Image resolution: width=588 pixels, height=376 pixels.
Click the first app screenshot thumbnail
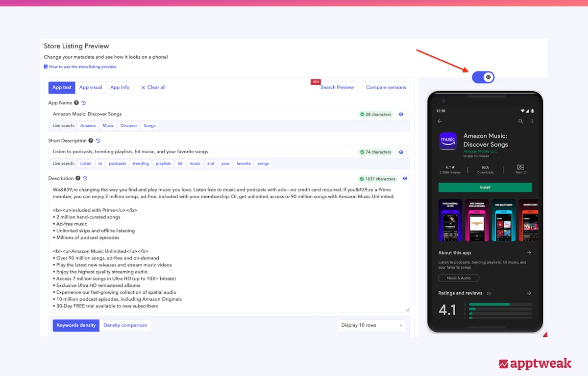(x=450, y=220)
